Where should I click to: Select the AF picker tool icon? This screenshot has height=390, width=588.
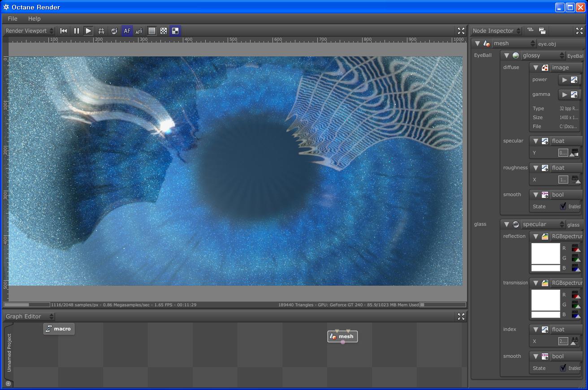(139, 31)
